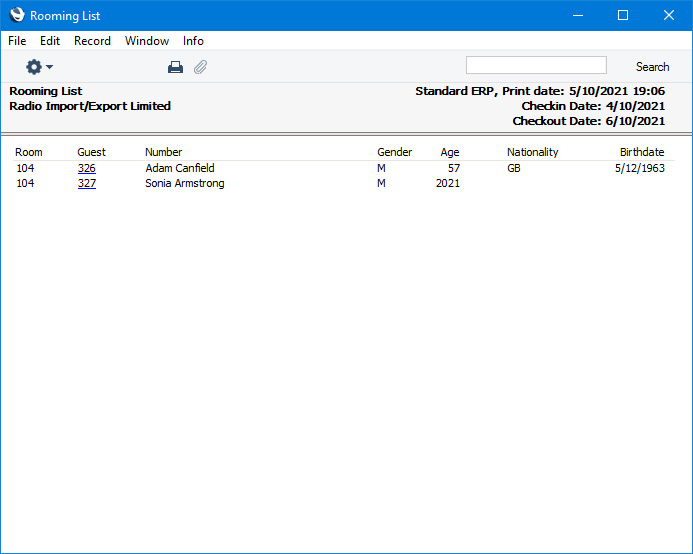Click the Print date header line
The height and width of the screenshot is (554, 693).
540,91
